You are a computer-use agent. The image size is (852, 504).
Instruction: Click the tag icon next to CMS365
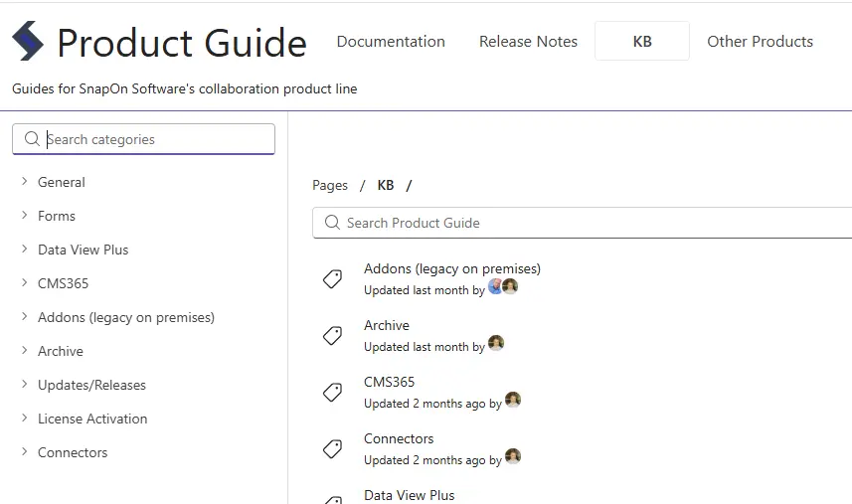[333, 393]
